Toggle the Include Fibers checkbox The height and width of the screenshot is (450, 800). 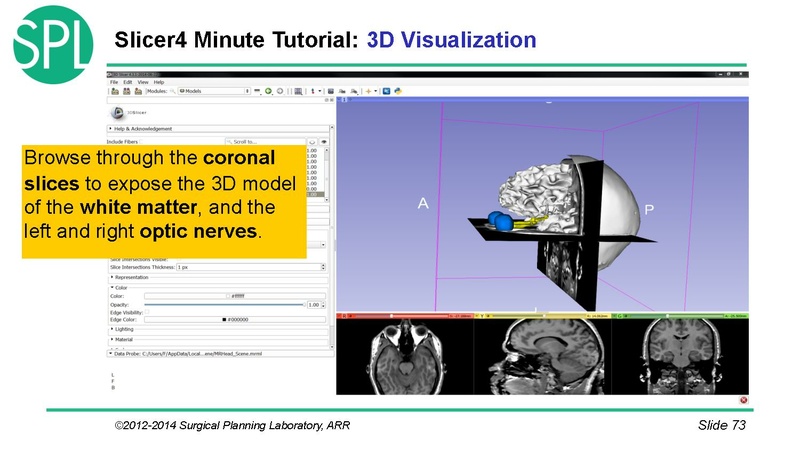[x=141, y=142]
